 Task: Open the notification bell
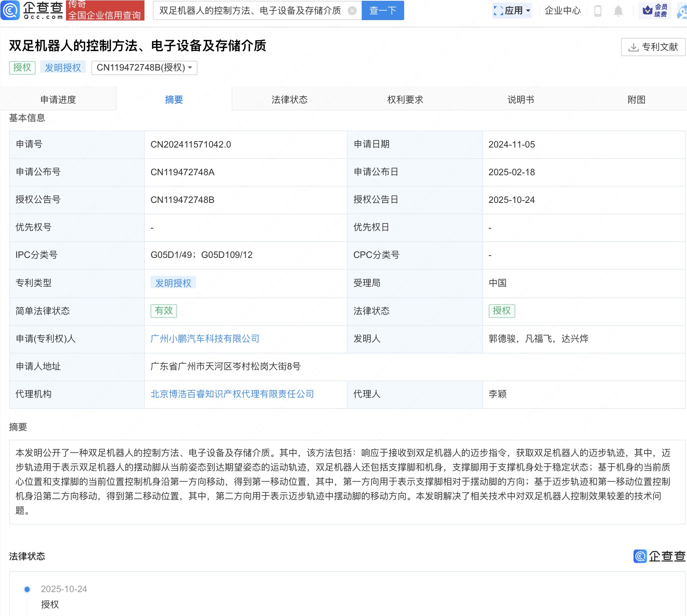pos(618,11)
